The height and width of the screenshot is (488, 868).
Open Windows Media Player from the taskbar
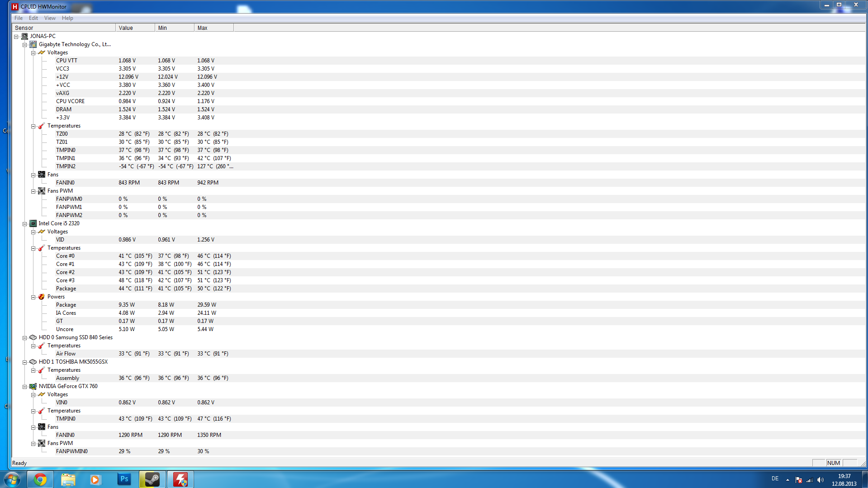click(95, 479)
